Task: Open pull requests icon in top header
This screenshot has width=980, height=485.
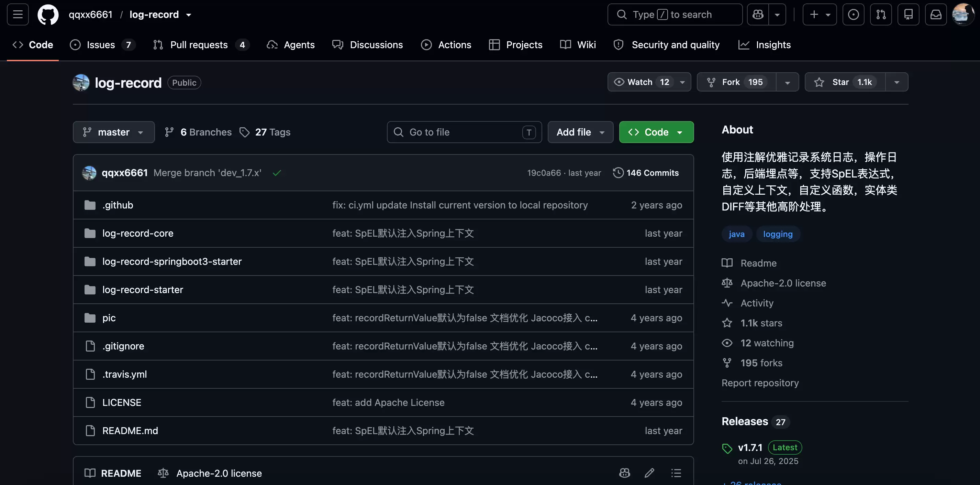Action: (881, 14)
